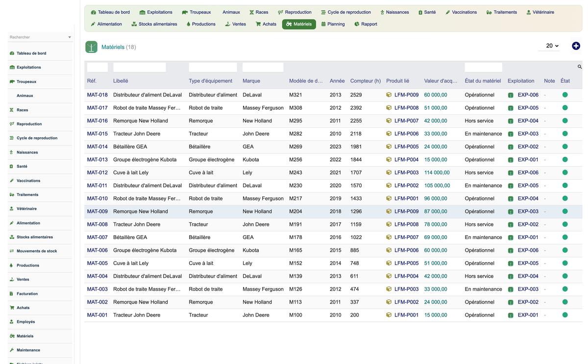Sort by État du matériel column header

pos(483,81)
